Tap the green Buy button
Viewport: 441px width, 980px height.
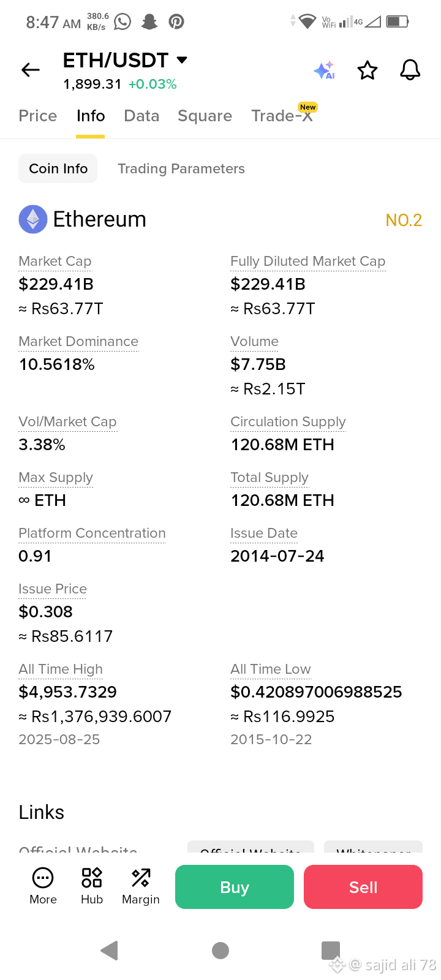235,887
